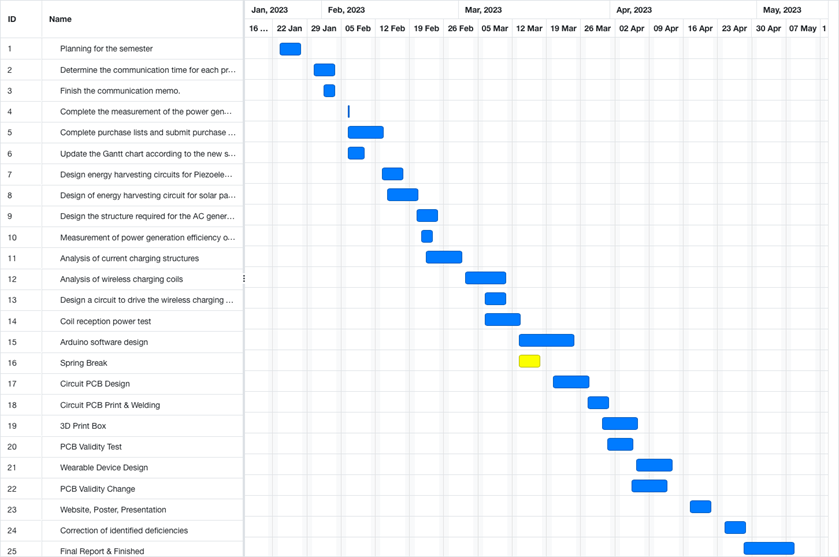Select the 'Coil reception power test' row
The height and width of the screenshot is (557, 839).
tap(105, 321)
